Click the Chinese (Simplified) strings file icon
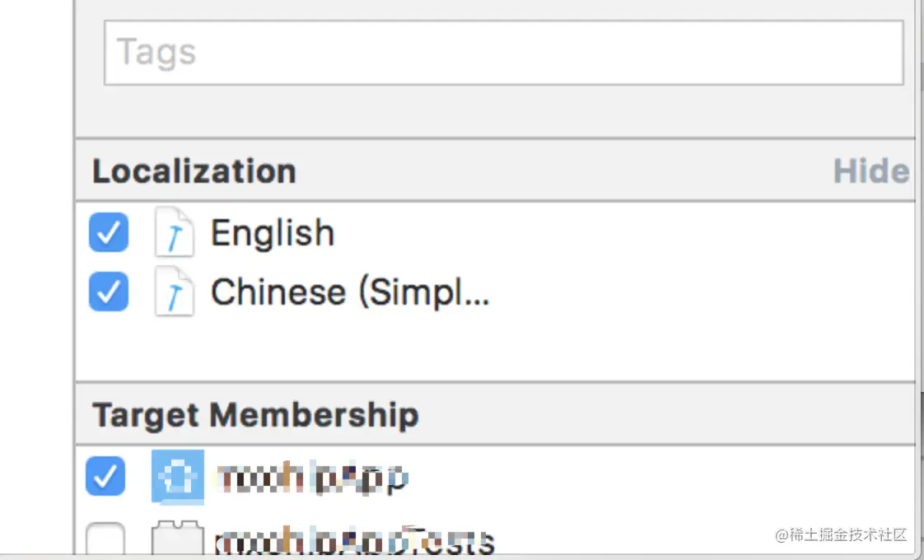 (175, 292)
